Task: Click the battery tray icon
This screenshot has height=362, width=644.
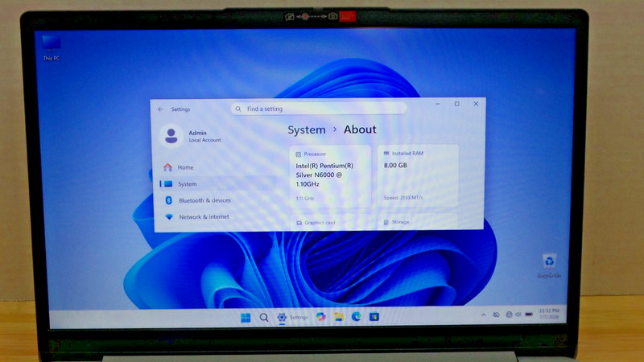Action: [x=529, y=315]
